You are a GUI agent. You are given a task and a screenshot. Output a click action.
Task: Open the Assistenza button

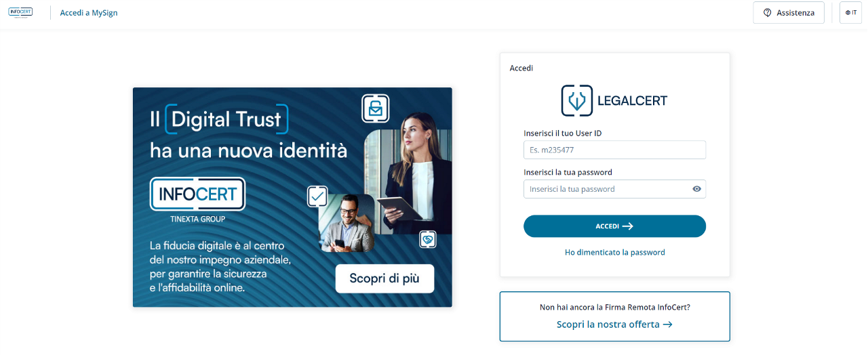click(x=789, y=13)
